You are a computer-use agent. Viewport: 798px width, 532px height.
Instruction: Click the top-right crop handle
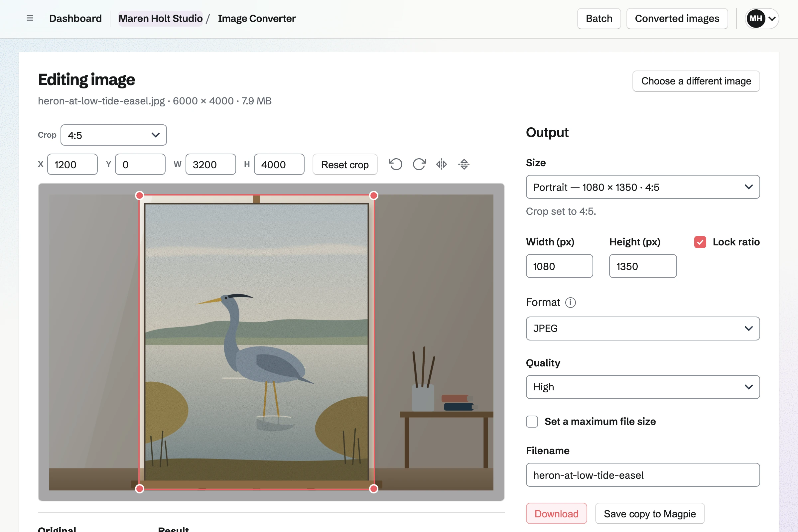click(373, 196)
